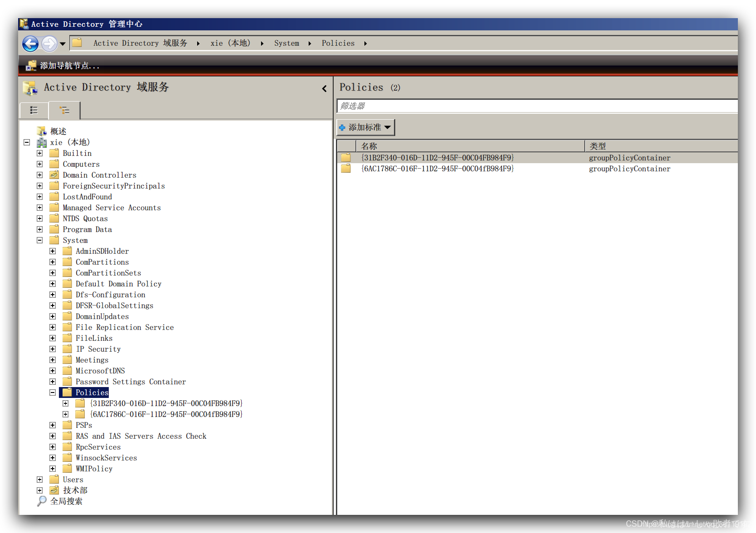Click the Password Settings Container folder icon
This screenshot has width=756, height=533.
click(x=68, y=382)
